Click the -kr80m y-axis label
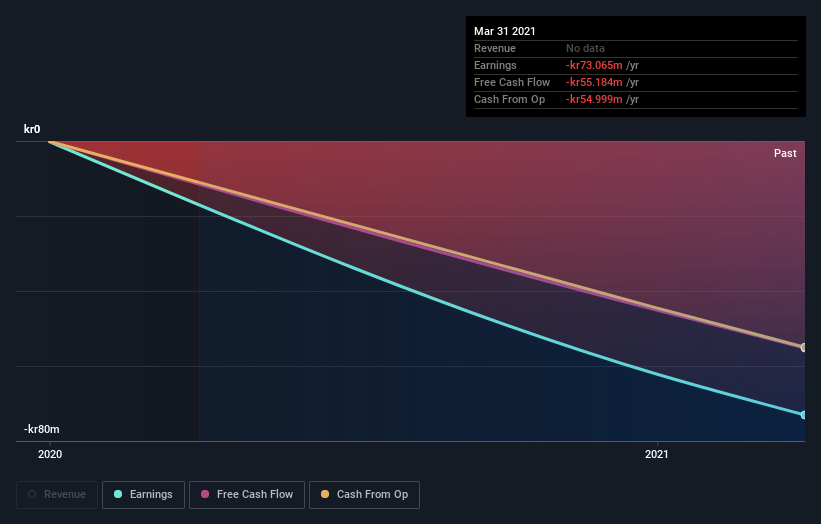 pyautogui.click(x=41, y=429)
